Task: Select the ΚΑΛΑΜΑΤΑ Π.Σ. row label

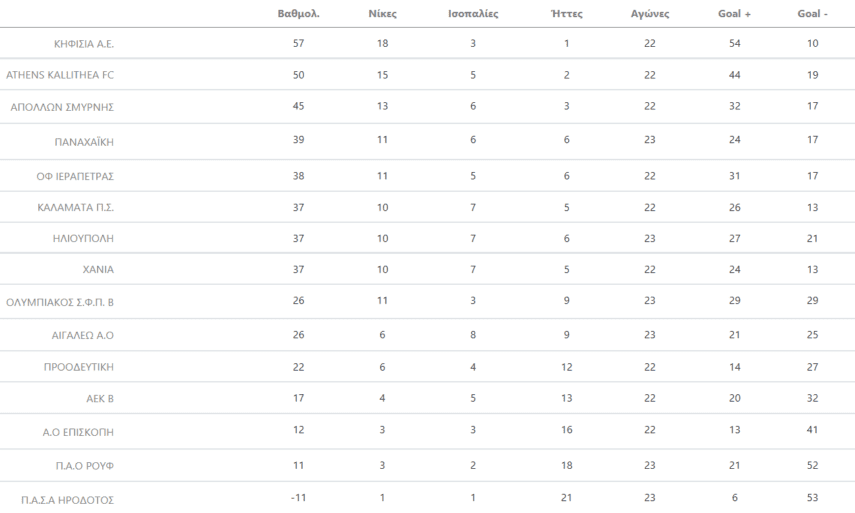Action: [75, 208]
